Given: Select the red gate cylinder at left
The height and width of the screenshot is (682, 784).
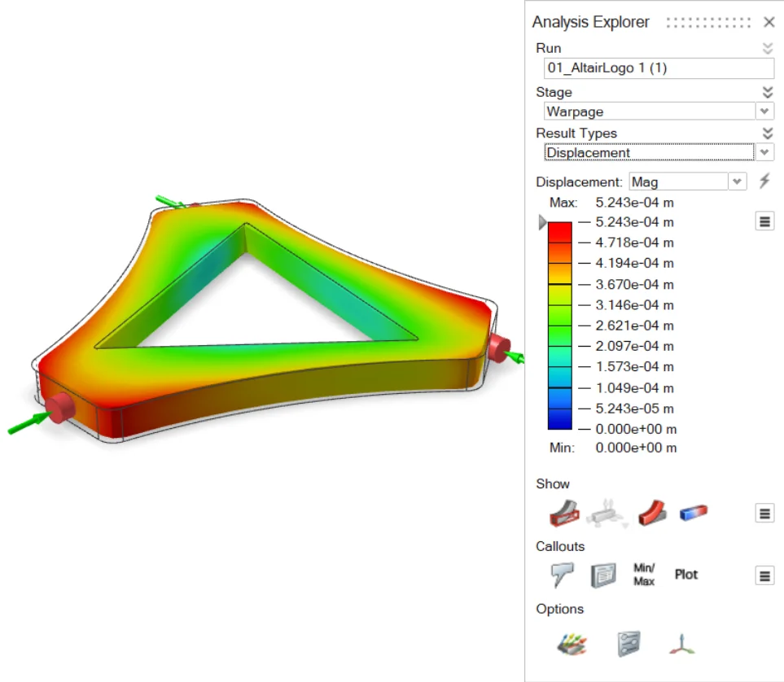Looking at the screenshot, I should (60, 408).
